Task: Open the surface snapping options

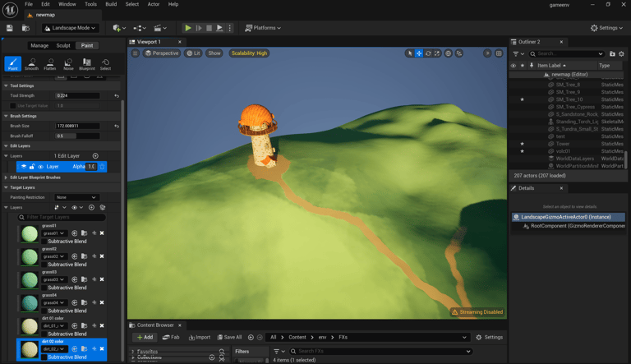Action: point(459,53)
